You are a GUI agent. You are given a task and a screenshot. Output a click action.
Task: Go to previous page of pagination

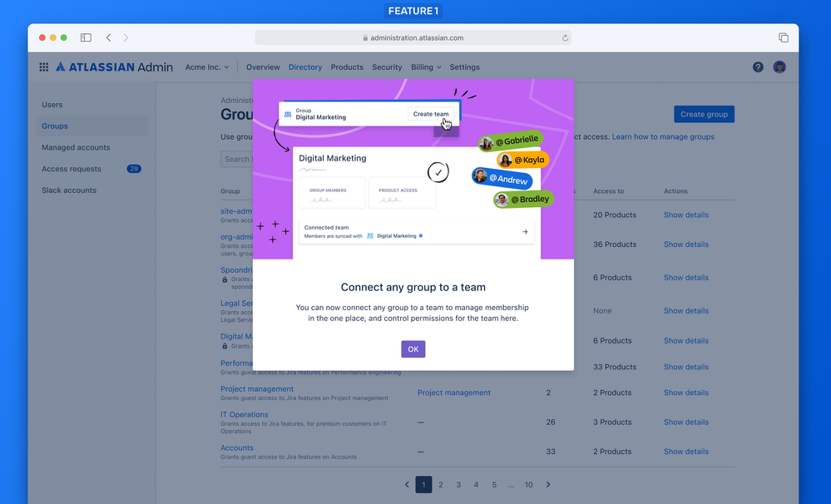(407, 484)
